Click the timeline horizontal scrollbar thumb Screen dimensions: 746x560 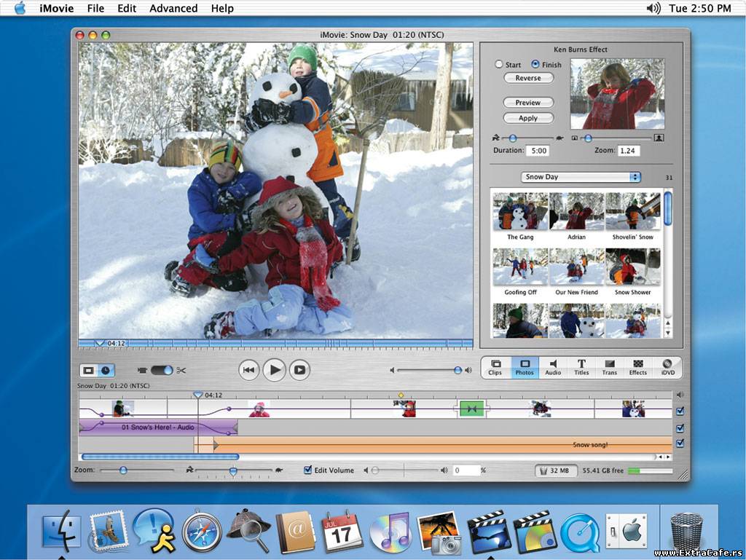160,457
